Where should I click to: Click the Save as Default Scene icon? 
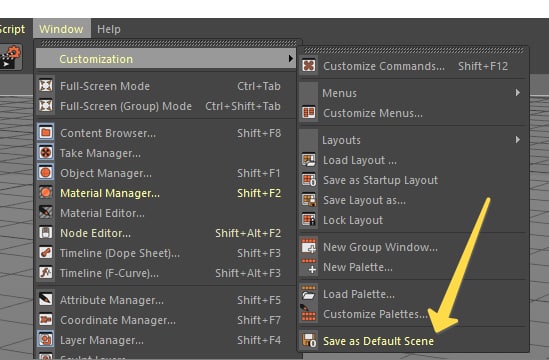[x=309, y=340]
